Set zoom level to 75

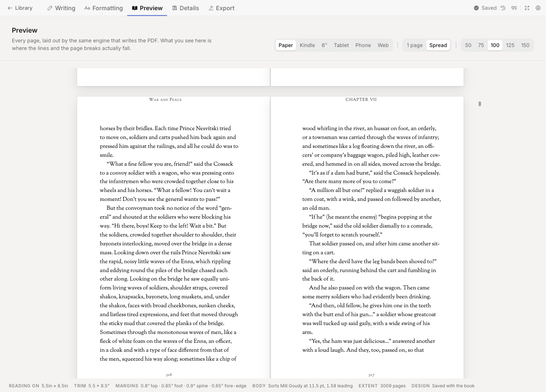pos(481,45)
